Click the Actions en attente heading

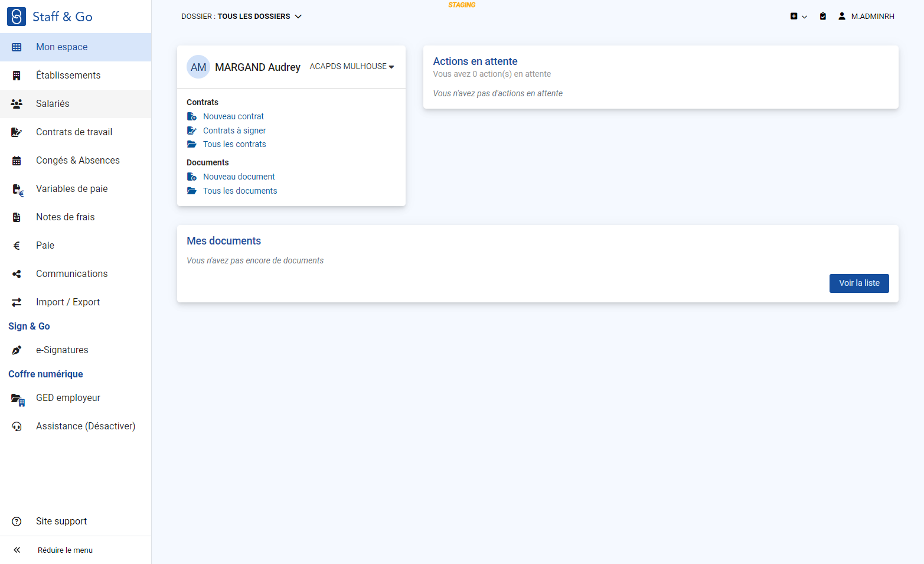tap(475, 61)
